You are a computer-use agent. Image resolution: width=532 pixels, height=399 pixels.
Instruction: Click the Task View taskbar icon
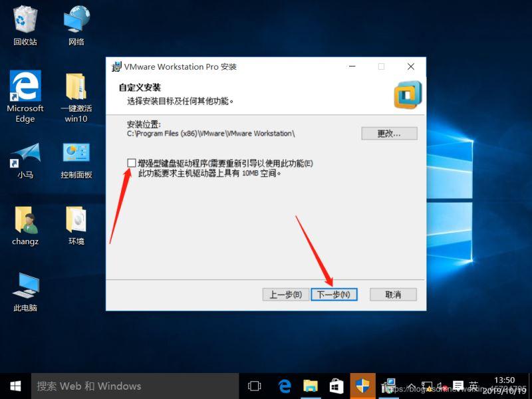tap(255, 384)
